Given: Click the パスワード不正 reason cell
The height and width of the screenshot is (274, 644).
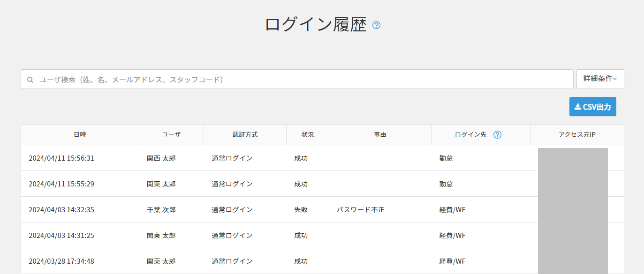Looking at the screenshot, I should (360, 210).
